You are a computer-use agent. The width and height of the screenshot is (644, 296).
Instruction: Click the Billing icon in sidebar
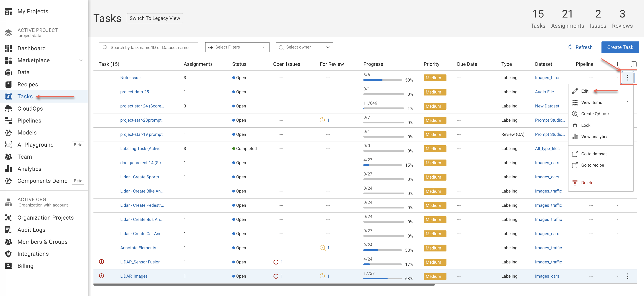8,266
